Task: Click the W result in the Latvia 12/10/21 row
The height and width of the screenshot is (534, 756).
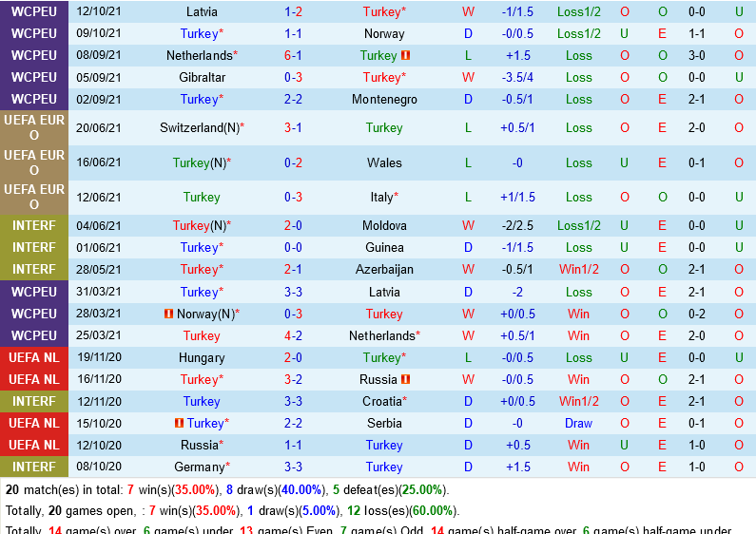Action: pyautogui.click(x=468, y=11)
